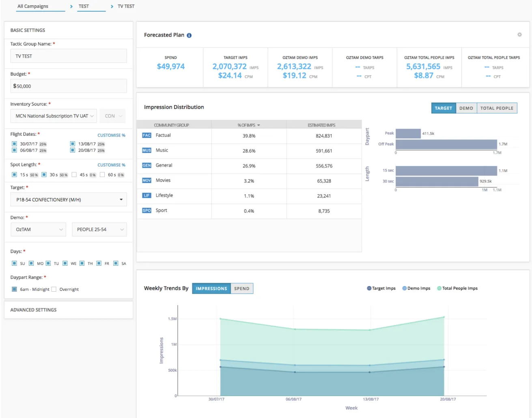Show weekly trends by Spend
The height and width of the screenshot is (418, 532).
point(242,288)
